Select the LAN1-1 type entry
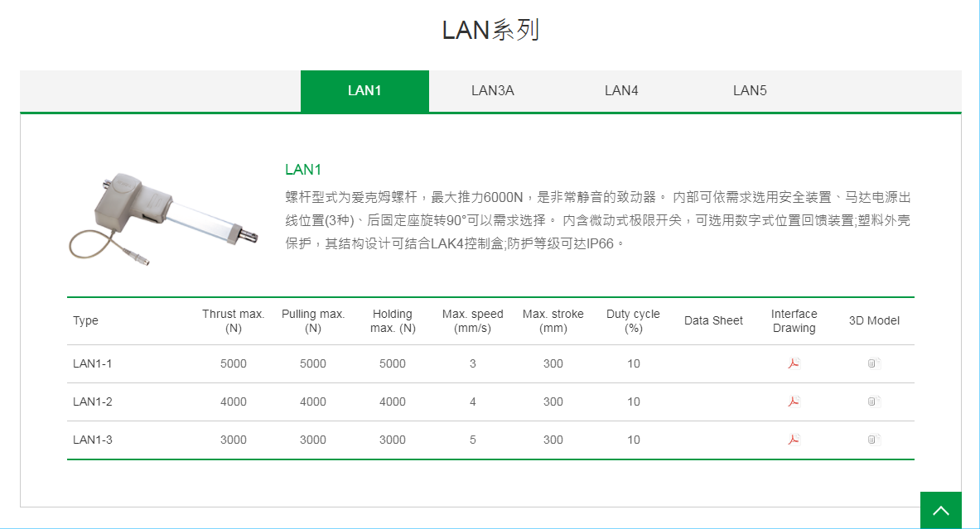The image size is (980, 529). (91, 363)
